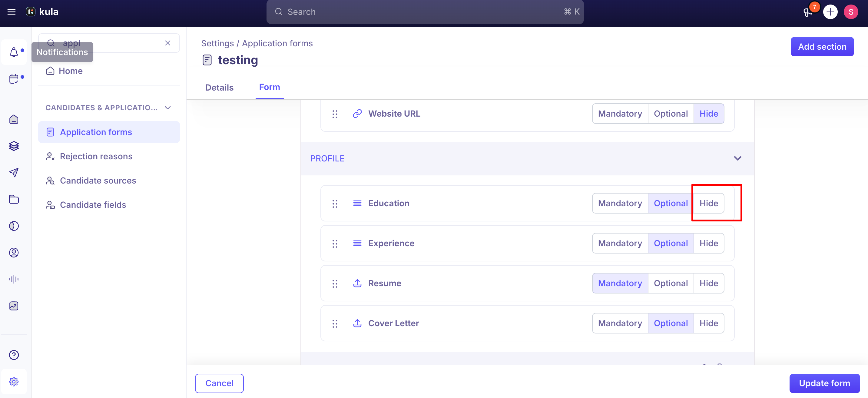Grab the Education drag handle
Image resolution: width=868 pixels, height=398 pixels.
335,204
